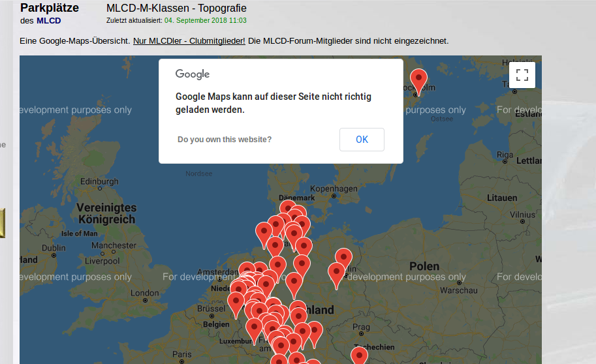Click the Ostsee label on the map
596x364 pixels.
[x=442, y=119]
